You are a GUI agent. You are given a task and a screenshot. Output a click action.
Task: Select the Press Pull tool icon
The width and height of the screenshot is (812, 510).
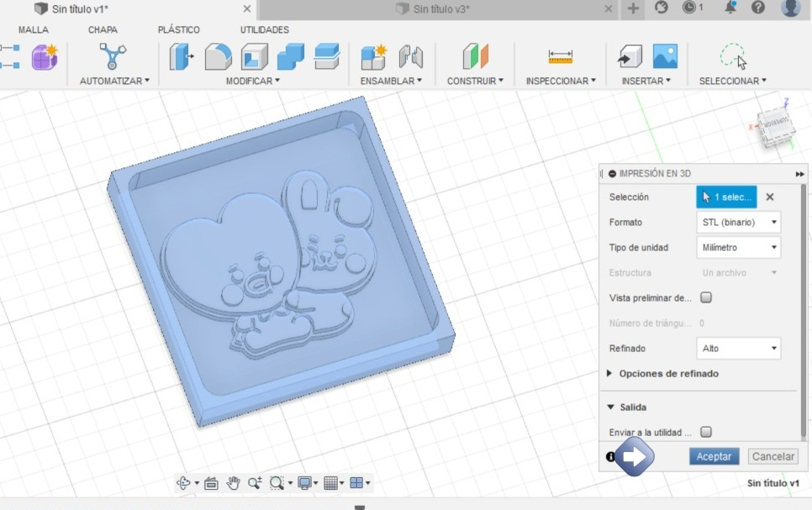(182, 56)
